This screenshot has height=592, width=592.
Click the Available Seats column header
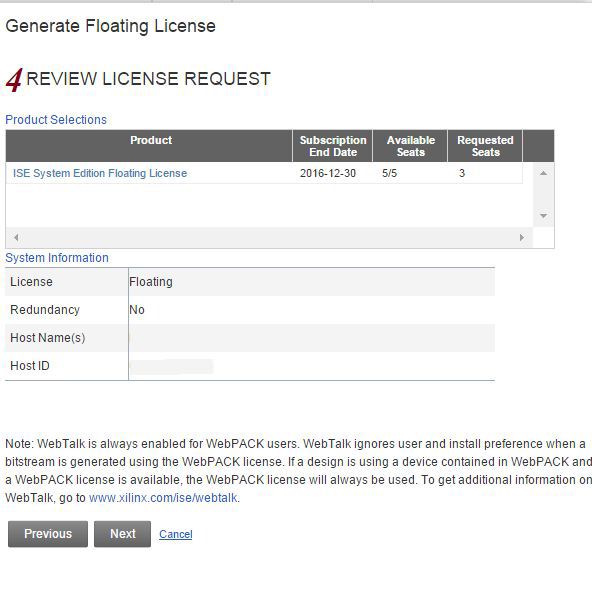click(410, 146)
